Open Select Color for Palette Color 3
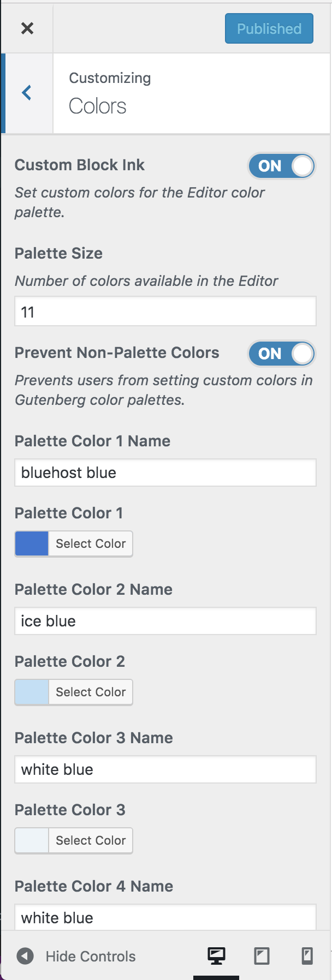The width and height of the screenshot is (332, 980). point(91,840)
